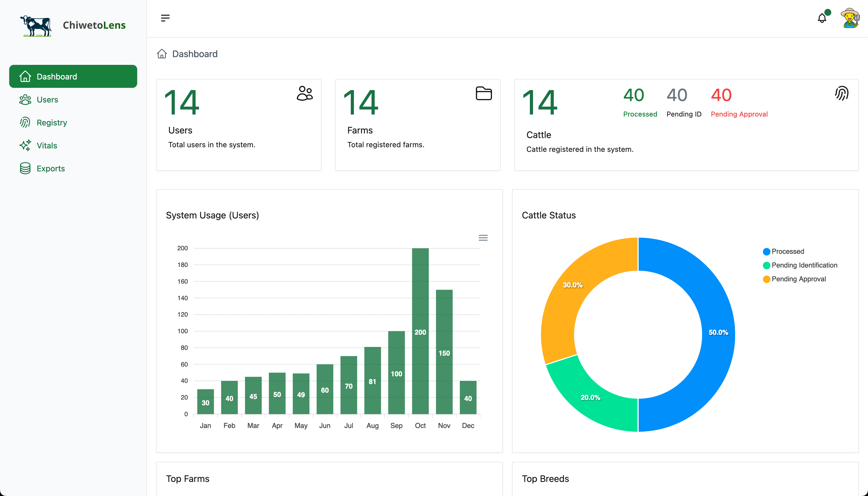Click the Dashboard breadcrumb link
868x496 pixels.
point(195,54)
